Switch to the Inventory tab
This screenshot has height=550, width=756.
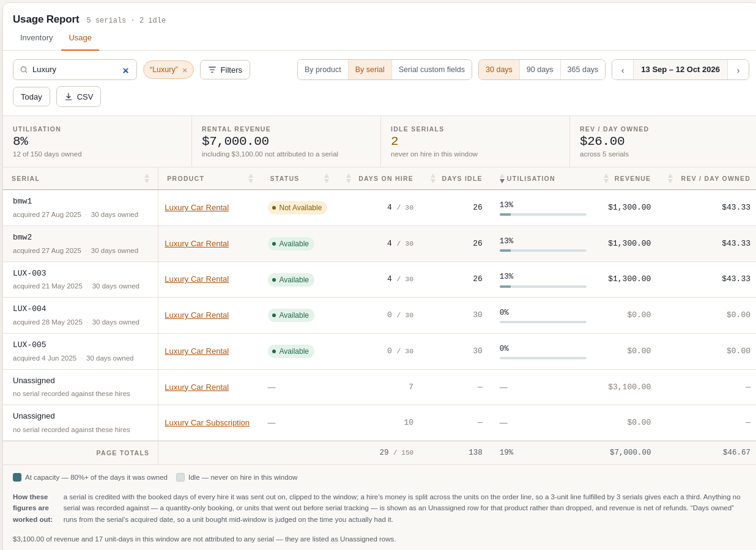(37, 37)
